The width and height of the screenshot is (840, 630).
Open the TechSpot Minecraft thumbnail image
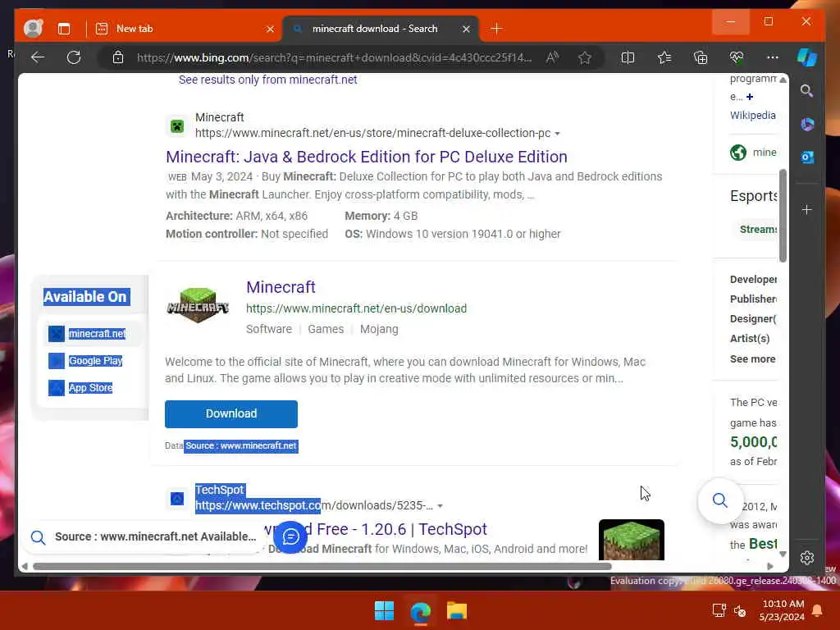pyautogui.click(x=631, y=540)
